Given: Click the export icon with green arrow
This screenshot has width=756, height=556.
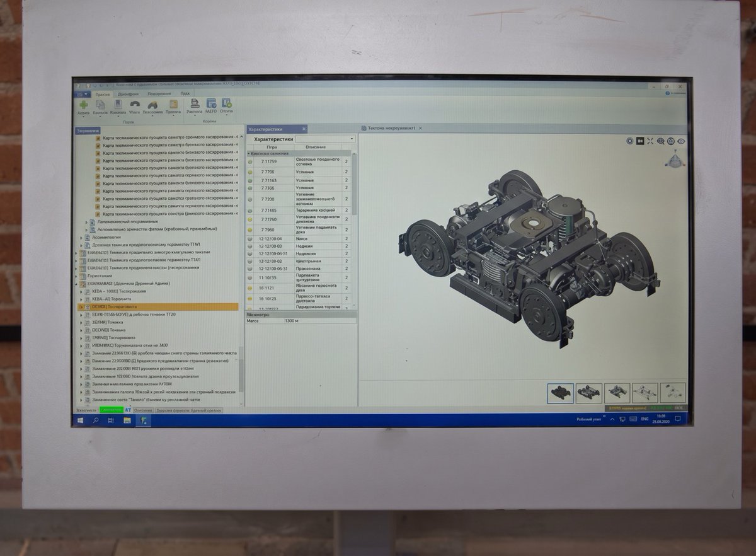Looking at the screenshot, I should pyautogui.click(x=226, y=103).
